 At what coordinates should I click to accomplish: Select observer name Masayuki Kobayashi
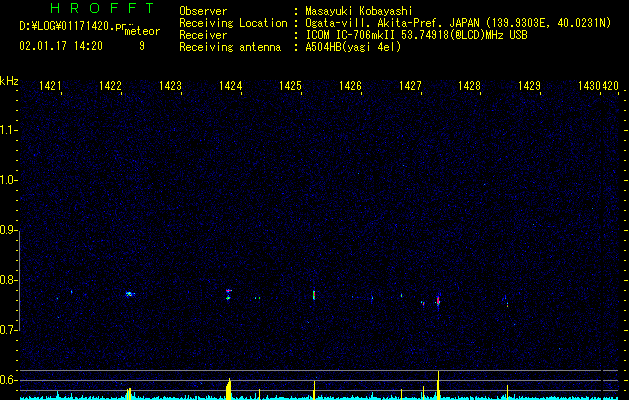pyautogui.click(x=359, y=11)
